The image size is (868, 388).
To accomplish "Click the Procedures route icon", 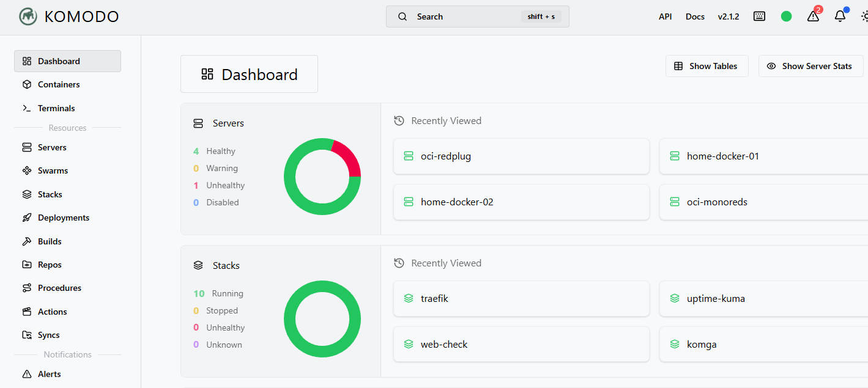I will point(26,288).
